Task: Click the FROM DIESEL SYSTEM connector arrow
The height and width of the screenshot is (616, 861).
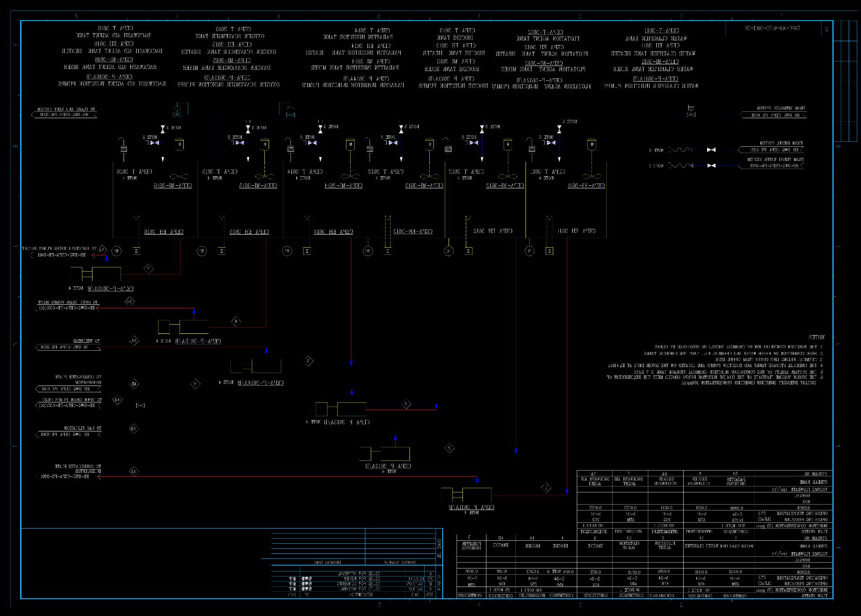Action: tap(771, 150)
